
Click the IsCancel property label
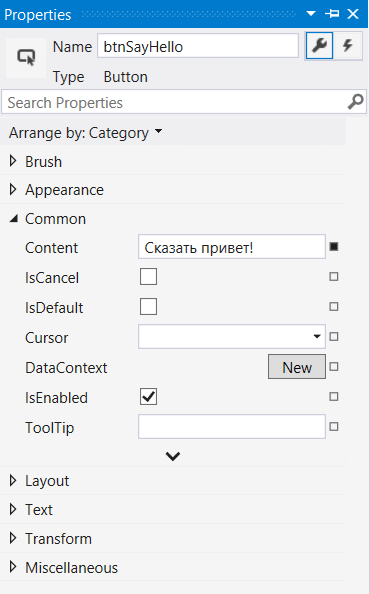[52, 278]
